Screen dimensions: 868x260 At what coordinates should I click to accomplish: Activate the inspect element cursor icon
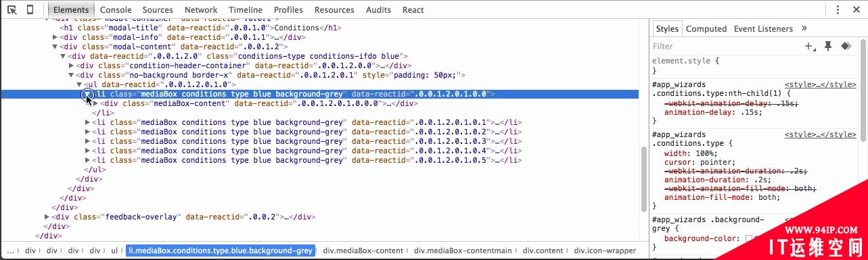[x=12, y=9]
